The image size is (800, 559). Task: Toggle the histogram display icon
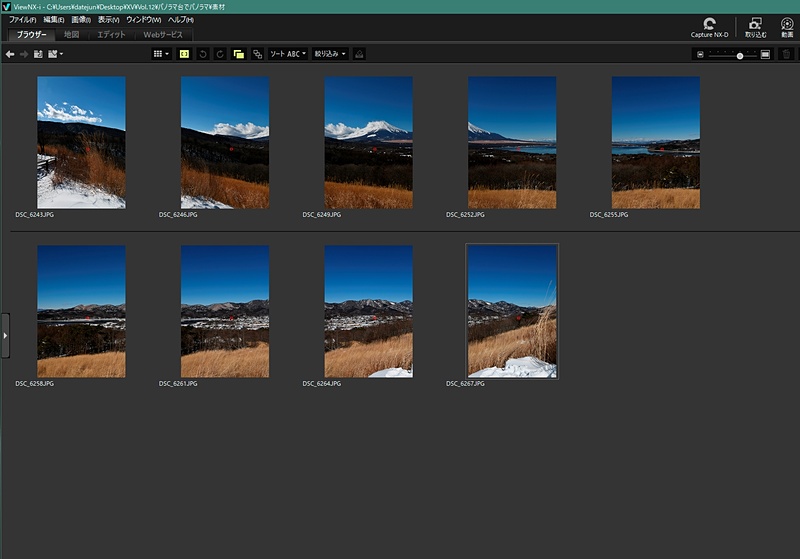pos(359,54)
